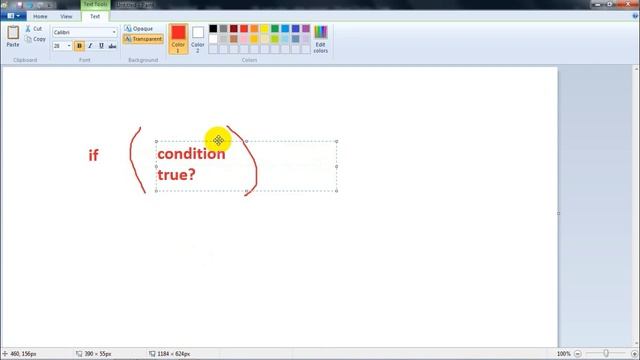Select the Text ribbon tab
The height and width of the screenshot is (360, 640).
(x=95, y=16)
